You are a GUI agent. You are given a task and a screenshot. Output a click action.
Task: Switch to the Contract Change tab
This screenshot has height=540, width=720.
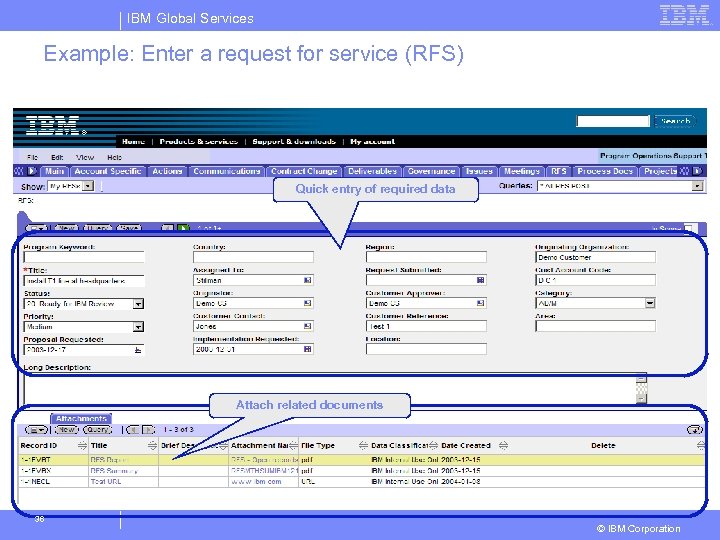[304, 171]
